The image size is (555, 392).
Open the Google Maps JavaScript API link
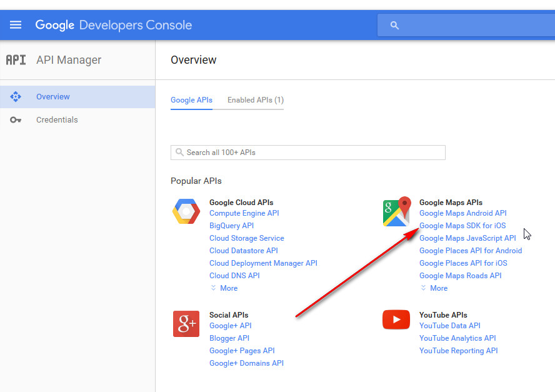coord(467,238)
